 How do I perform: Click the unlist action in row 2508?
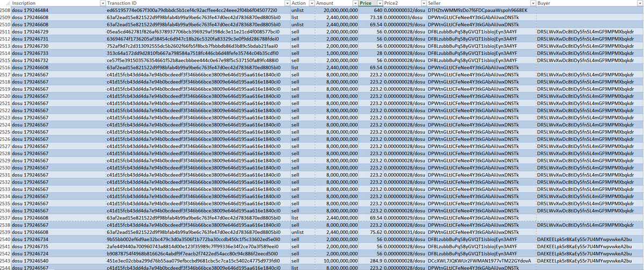click(302, 10)
